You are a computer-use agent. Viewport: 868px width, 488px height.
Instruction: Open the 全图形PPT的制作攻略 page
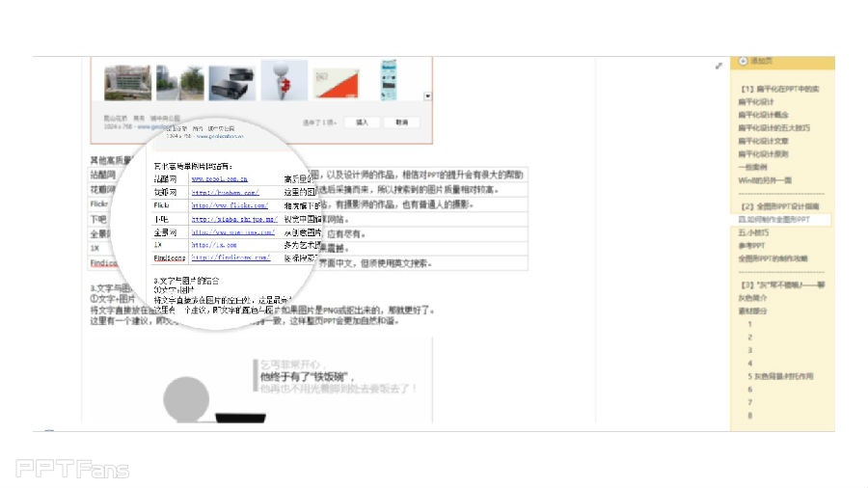pos(773,258)
